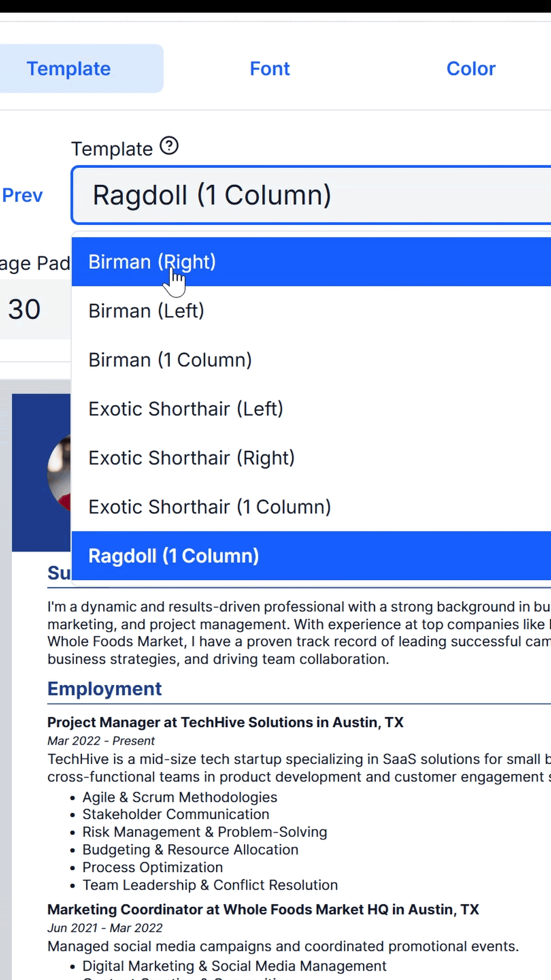Click the Employment section heading
Image resolution: width=551 pixels, height=980 pixels.
coord(105,689)
